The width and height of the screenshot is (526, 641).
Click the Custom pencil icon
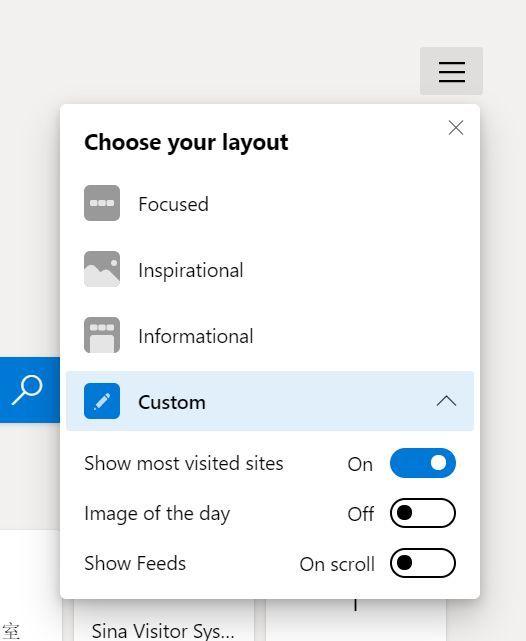(x=102, y=401)
